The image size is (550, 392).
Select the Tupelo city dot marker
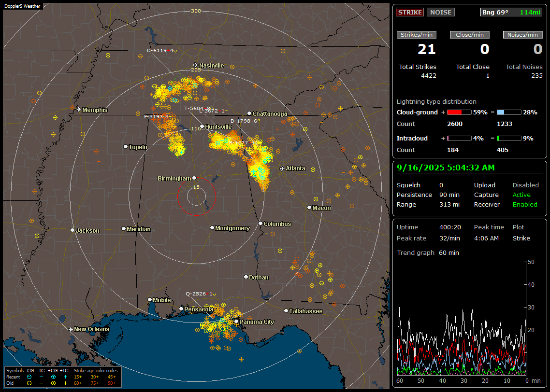[126, 146]
